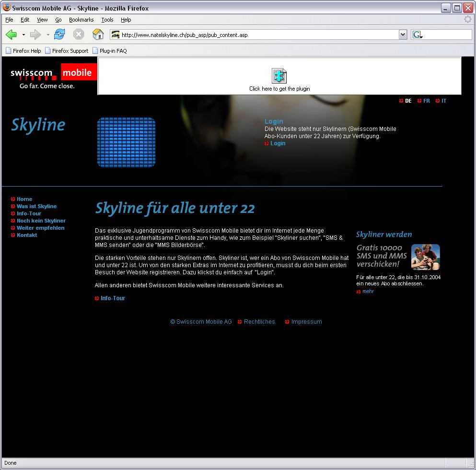Image resolution: width=476 pixels, height=470 pixels.
Task: Open 'Was ist Skyline' in sidebar
Action: (x=36, y=206)
